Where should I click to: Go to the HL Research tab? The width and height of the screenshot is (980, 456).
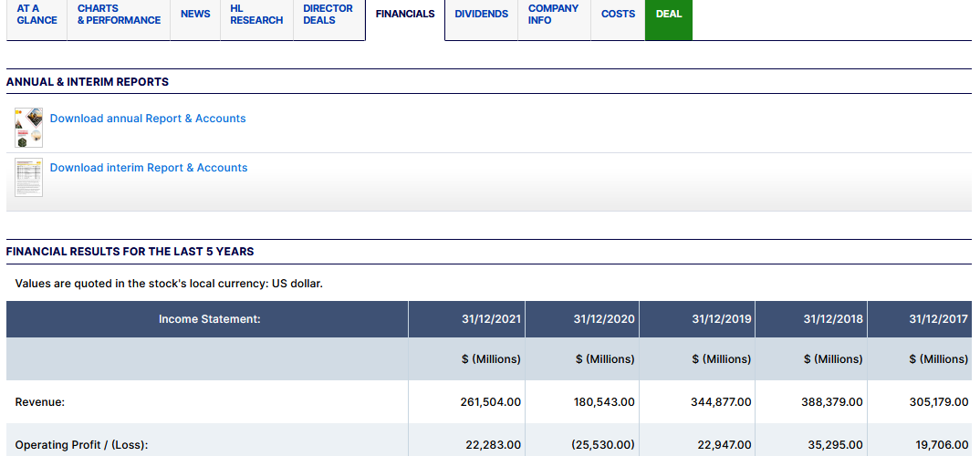[256, 15]
